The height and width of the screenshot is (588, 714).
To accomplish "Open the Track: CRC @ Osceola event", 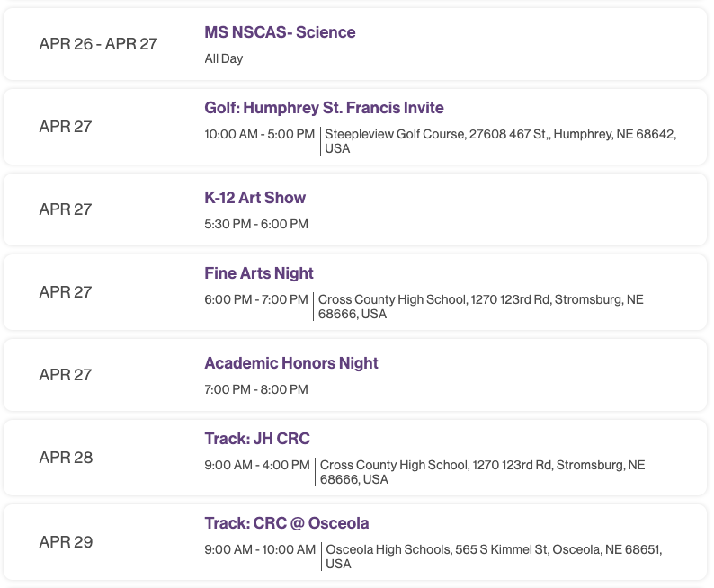I will coord(286,523).
